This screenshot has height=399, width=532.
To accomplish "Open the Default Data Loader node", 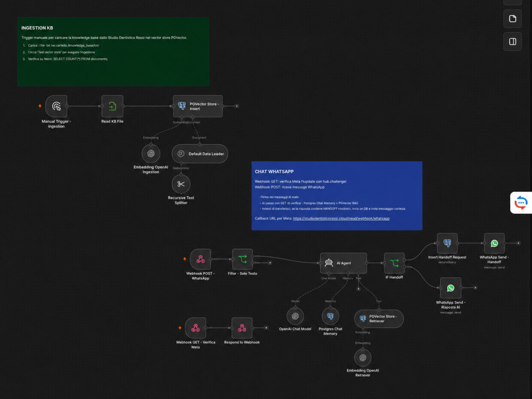I will click(200, 154).
